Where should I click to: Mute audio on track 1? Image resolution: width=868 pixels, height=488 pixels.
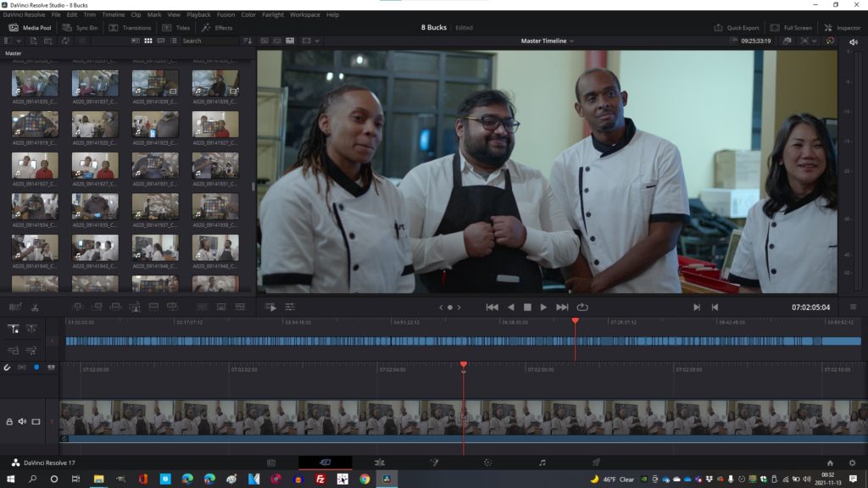(23, 421)
